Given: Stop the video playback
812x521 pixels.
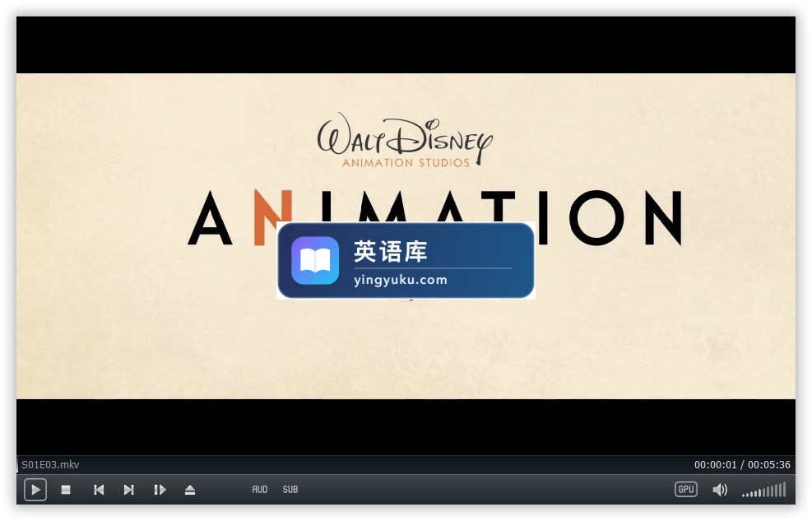Looking at the screenshot, I should tap(66, 490).
